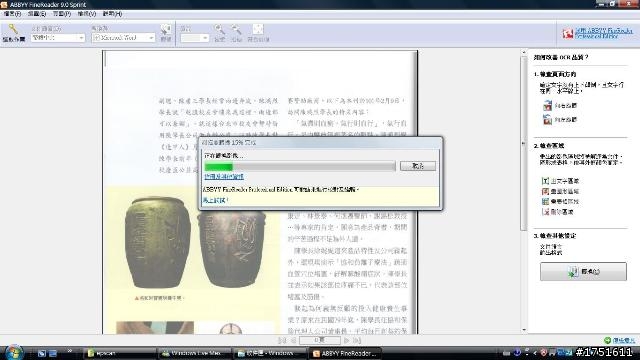
Task: Switch to epscan taskbar button
Action: click(120, 353)
